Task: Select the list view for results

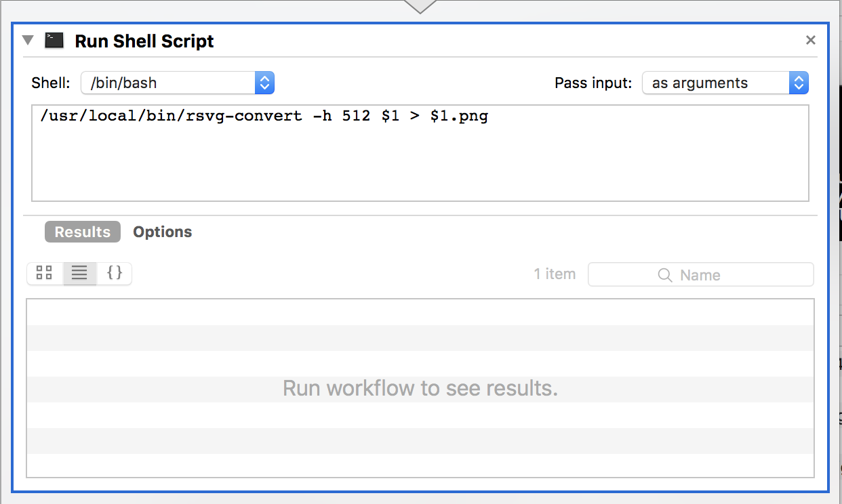Action: pos(80,273)
